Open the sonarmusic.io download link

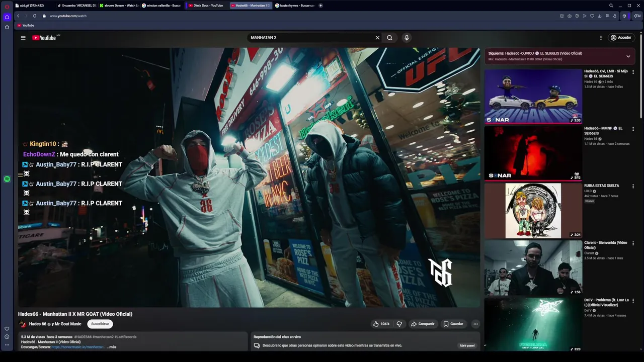77,347
